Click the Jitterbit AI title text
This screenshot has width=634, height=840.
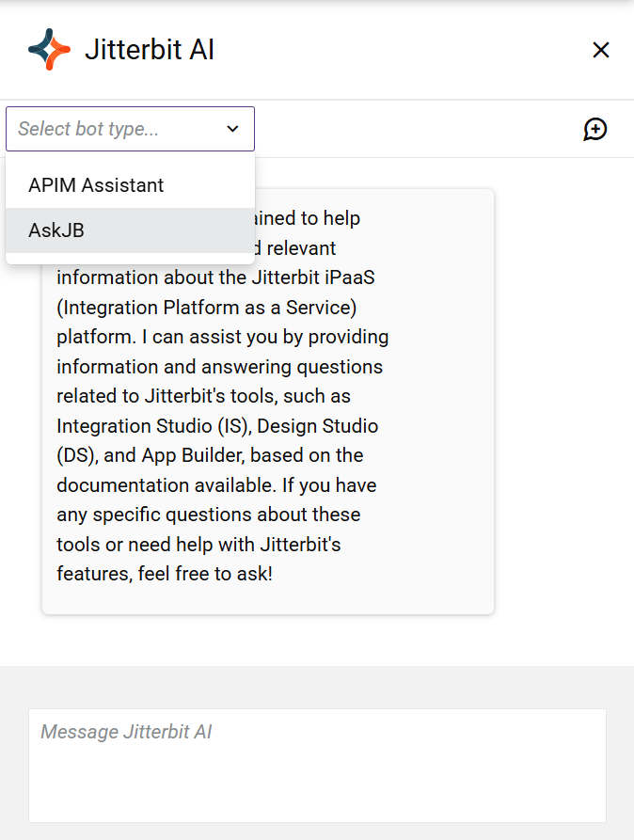coord(150,50)
